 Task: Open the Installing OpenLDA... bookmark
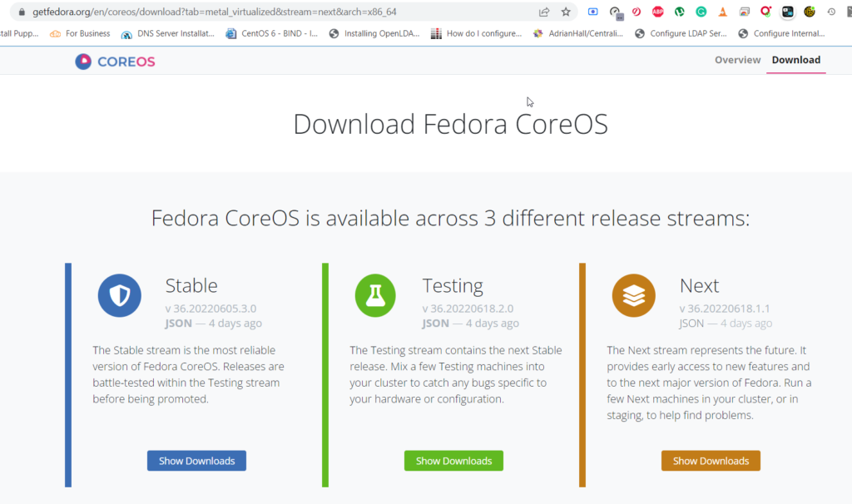[x=374, y=33]
